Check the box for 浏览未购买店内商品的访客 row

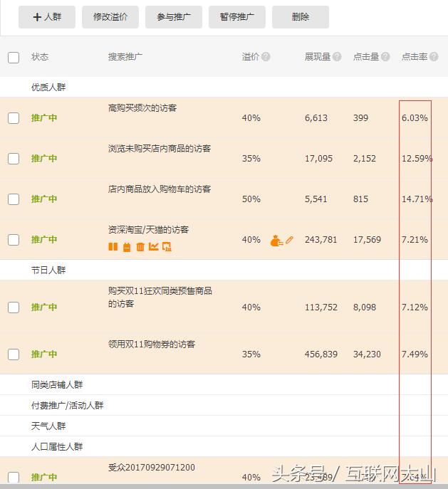coord(14,159)
